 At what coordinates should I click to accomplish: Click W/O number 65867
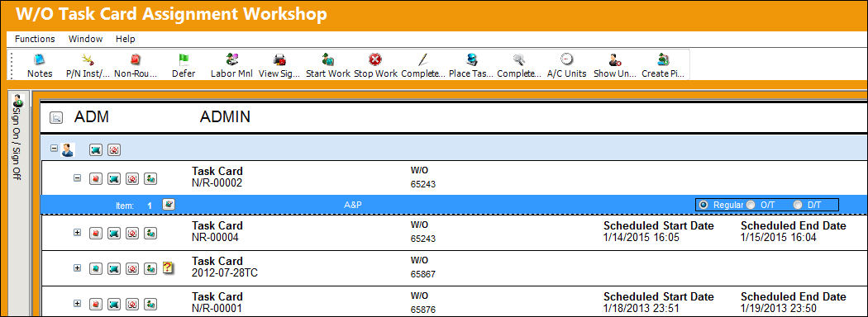point(423,274)
